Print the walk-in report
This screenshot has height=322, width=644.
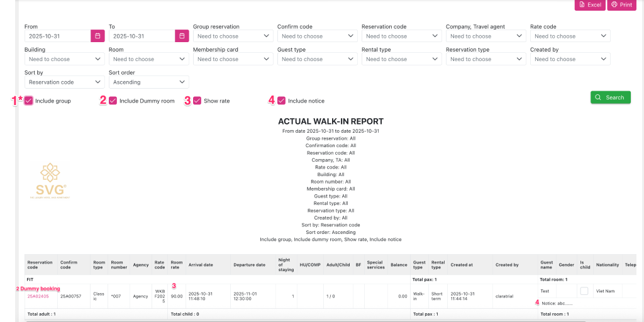point(621,4)
